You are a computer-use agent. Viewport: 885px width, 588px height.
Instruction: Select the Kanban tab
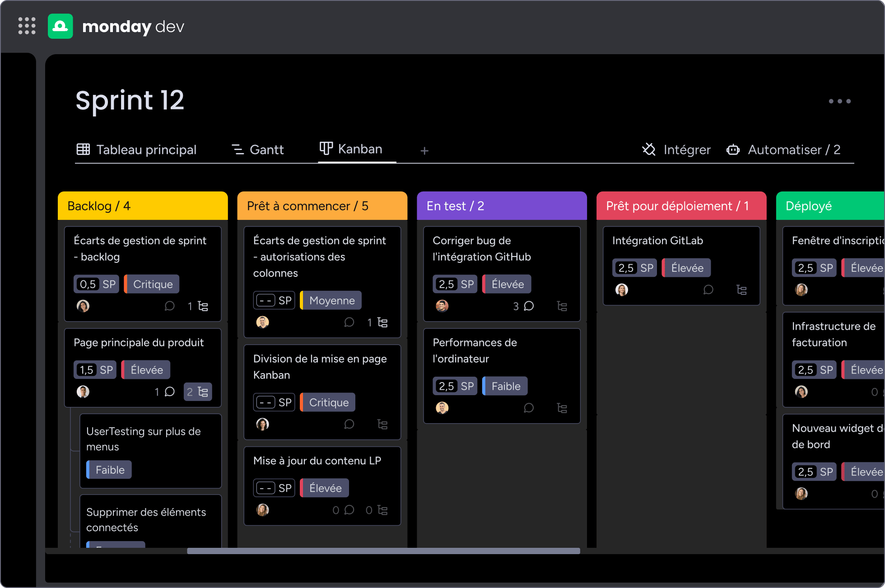click(x=351, y=149)
